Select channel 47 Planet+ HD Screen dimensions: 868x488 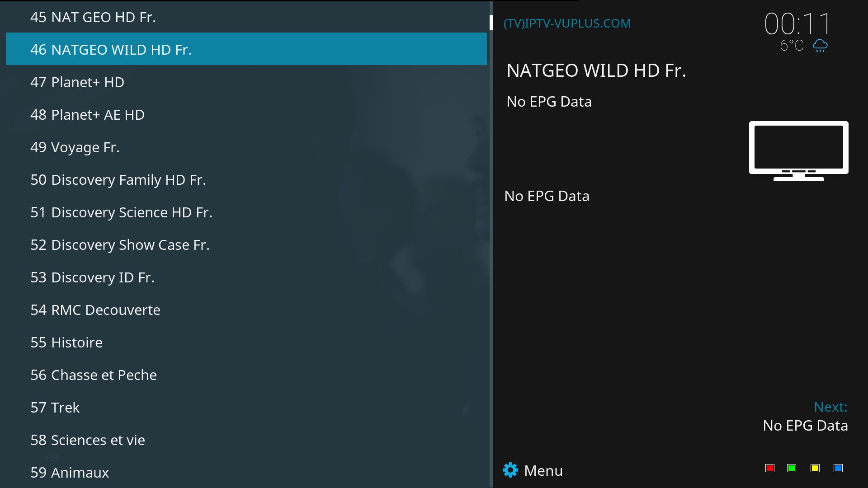(77, 82)
